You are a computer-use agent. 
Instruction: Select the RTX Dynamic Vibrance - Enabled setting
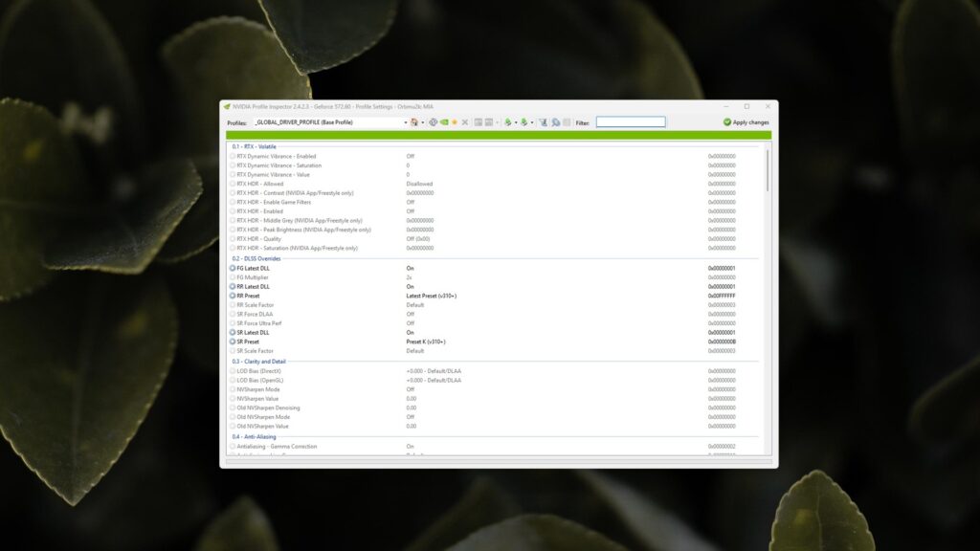pos(277,156)
